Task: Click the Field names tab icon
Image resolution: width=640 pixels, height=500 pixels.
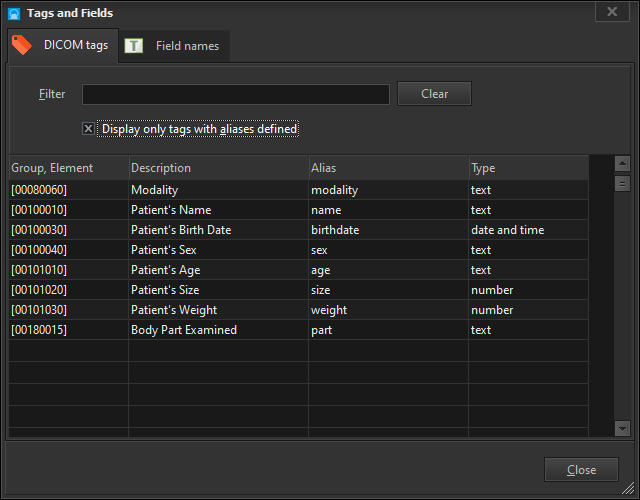Action: [134, 46]
